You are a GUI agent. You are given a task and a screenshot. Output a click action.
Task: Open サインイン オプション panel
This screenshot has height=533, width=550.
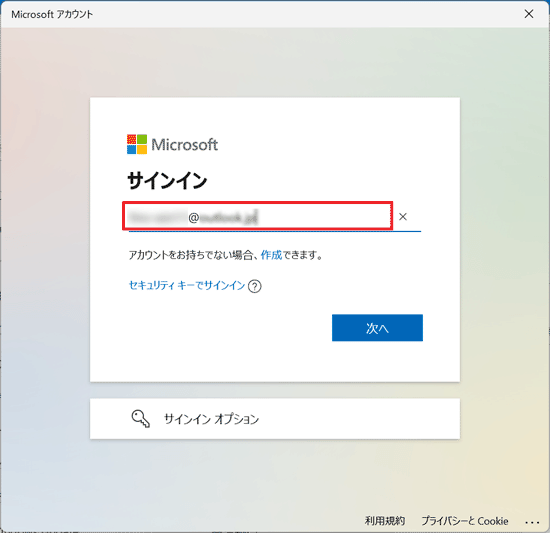[x=275, y=418]
